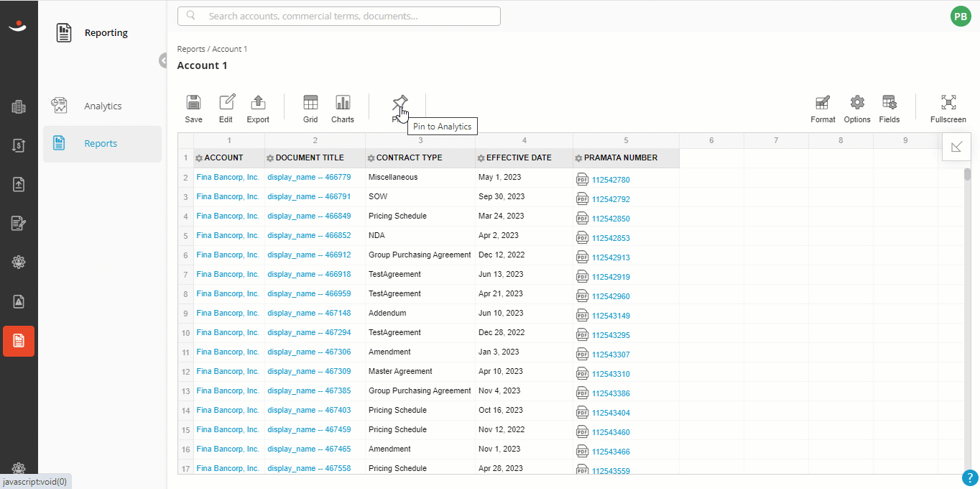Open EFFECTIVE DATE column gear menu

[x=481, y=158]
